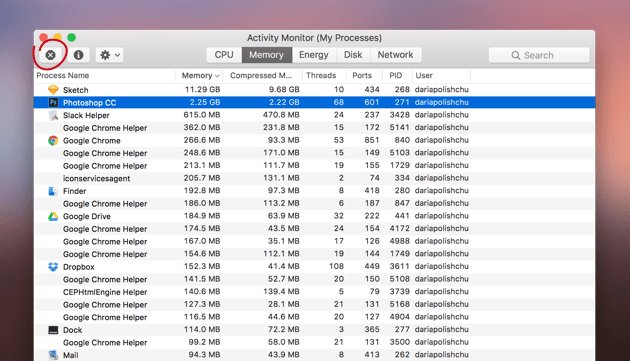The height and width of the screenshot is (361, 630).
Task: Select Chrome Helper using 167.0 MB
Action: point(105,242)
